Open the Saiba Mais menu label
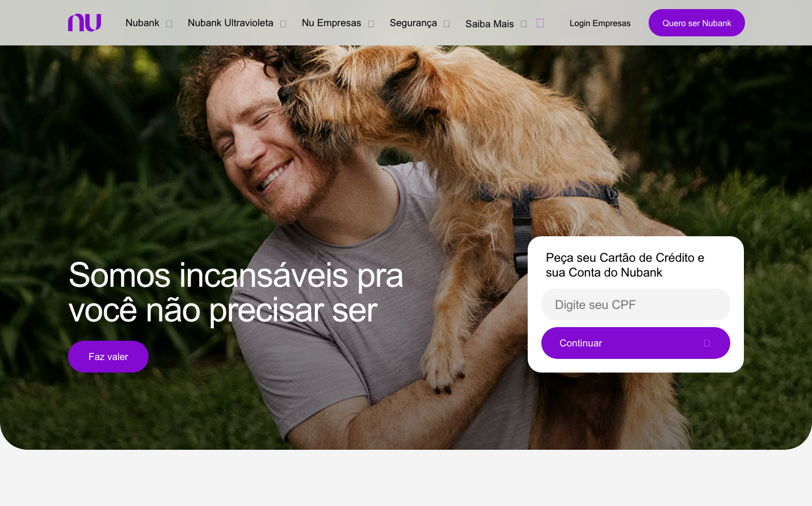The width and height of the screenshot is (812, 506). tap(490, 24)
